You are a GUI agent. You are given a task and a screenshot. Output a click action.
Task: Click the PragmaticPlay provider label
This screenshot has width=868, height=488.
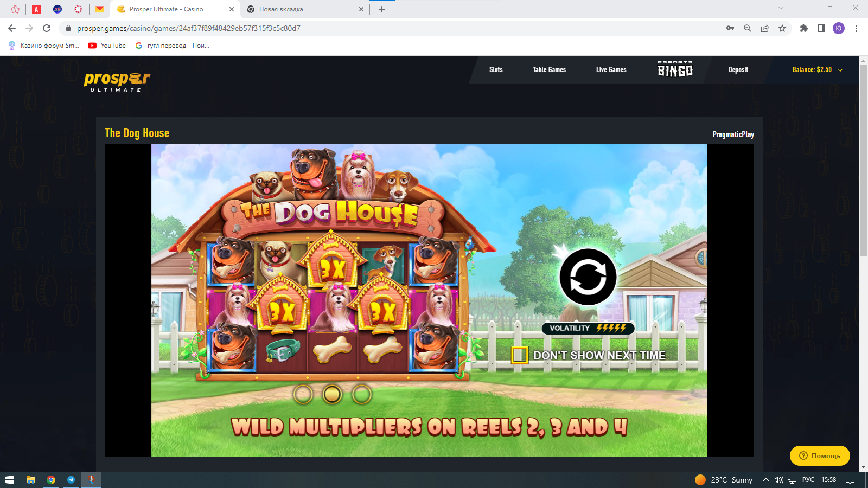tap(733, 134)
